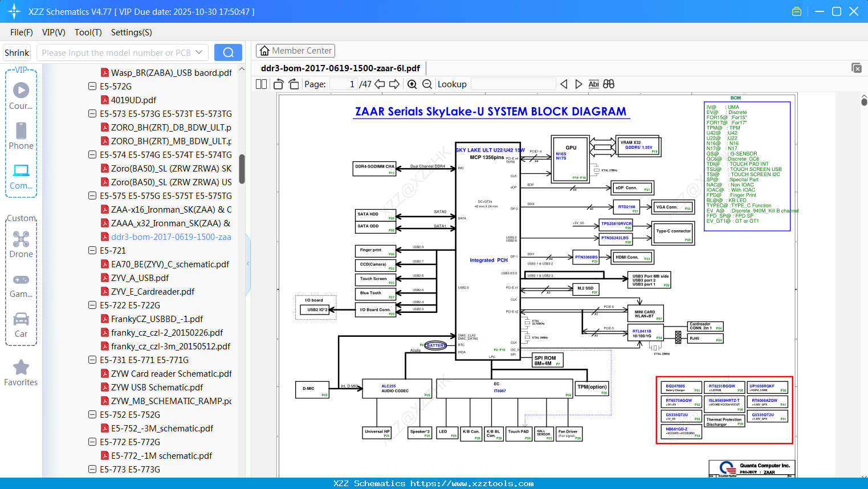This screenshot has width=868, height=489.
Task: Collapse the E5-572G folder
Action: 92,87
